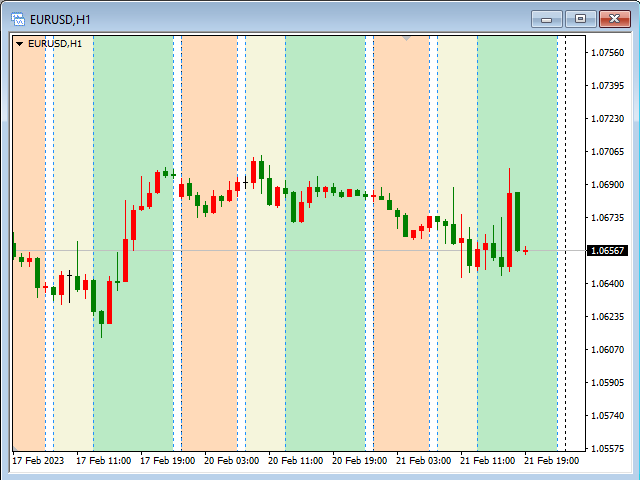The width and height of the screenshot is (640, 480).
Task: Click the 20 Feb 11:00 time label
Action: click(296, 461)
